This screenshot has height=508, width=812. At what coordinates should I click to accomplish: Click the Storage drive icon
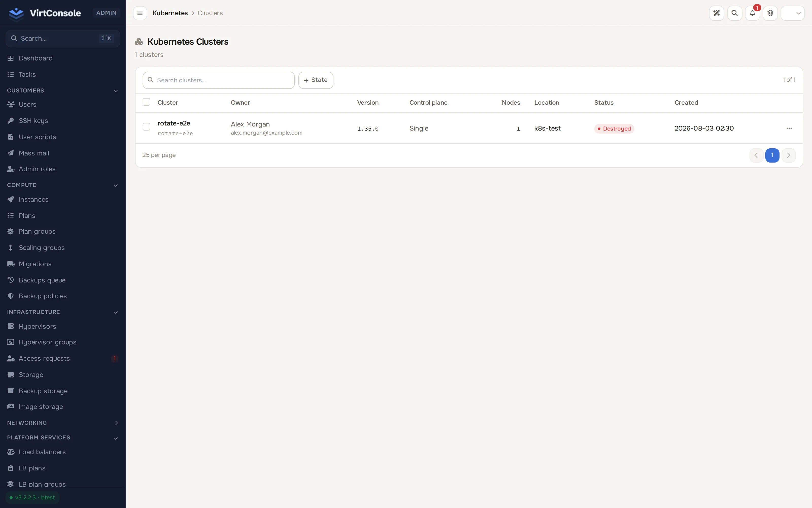11,375
